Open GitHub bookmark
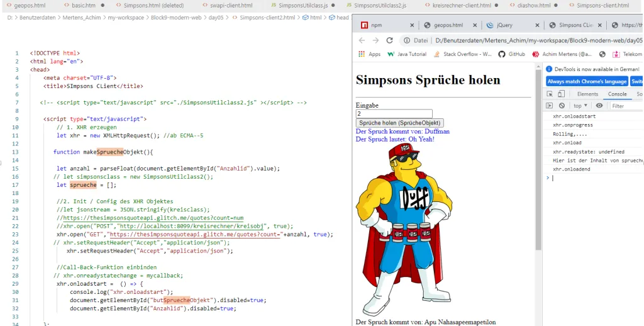Image resolution: width=644 pixels, height=326 pixels. point(512,54)
